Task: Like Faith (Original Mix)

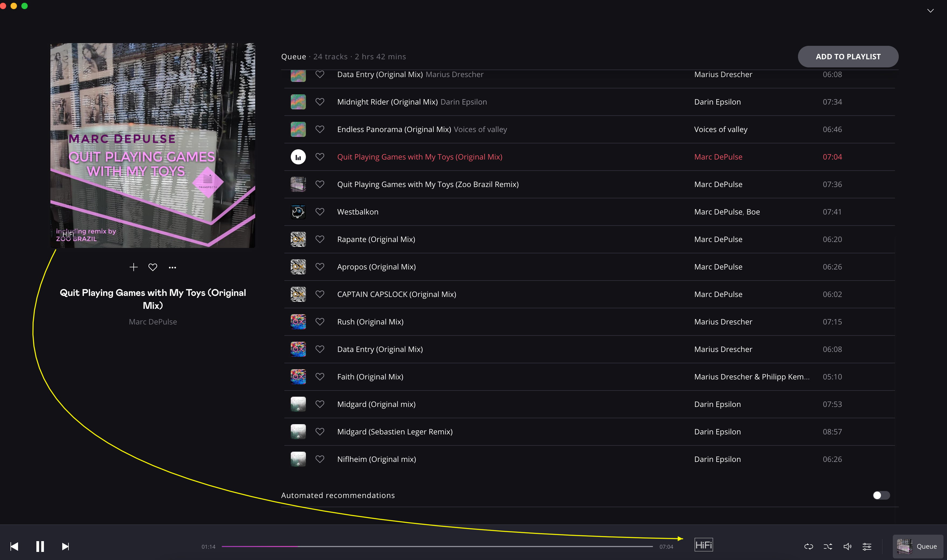Action: (x=320, y=376)
